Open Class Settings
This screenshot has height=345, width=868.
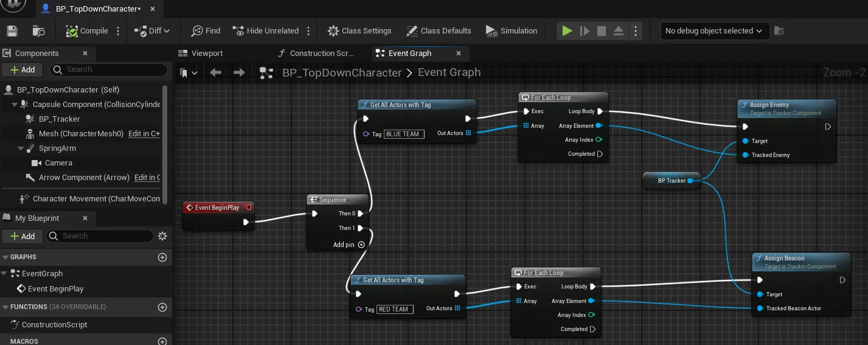[359, 31]
